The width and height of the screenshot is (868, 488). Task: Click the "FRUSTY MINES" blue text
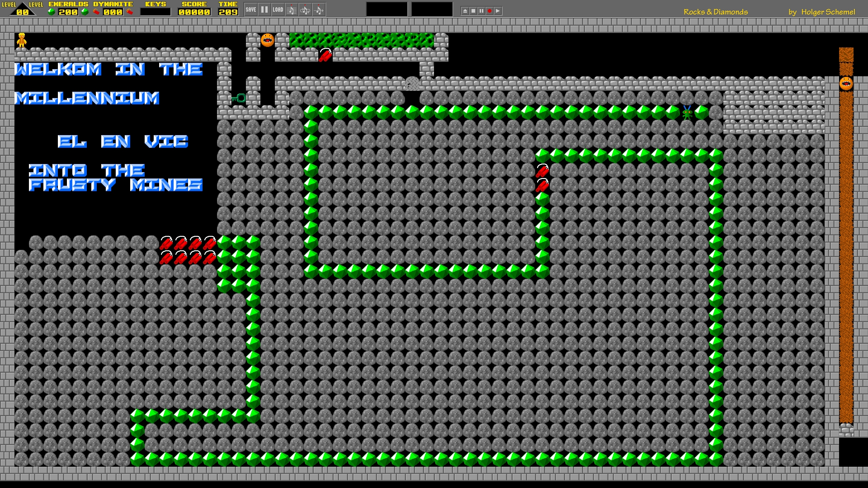click(x=116, y=185)
